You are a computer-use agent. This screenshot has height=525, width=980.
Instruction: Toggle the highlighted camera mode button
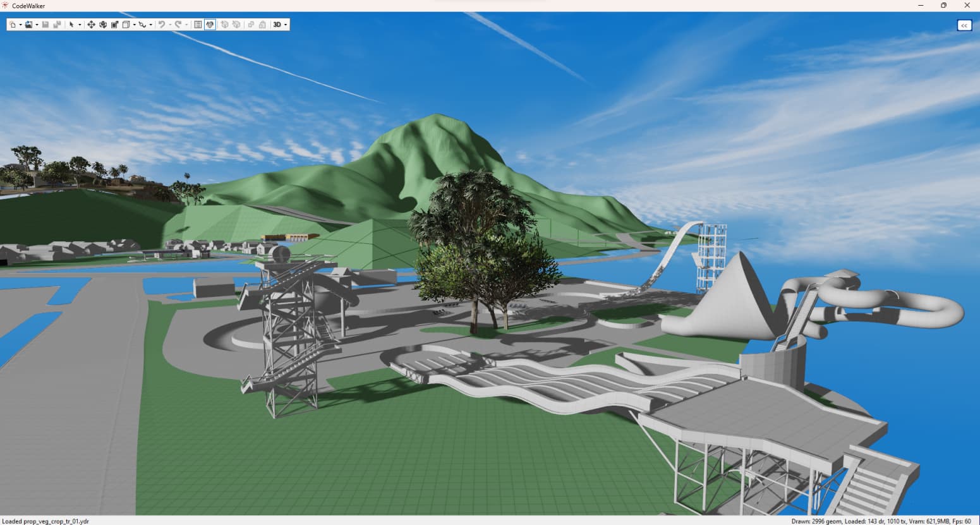pyautogui.click(x=210, y=25)
